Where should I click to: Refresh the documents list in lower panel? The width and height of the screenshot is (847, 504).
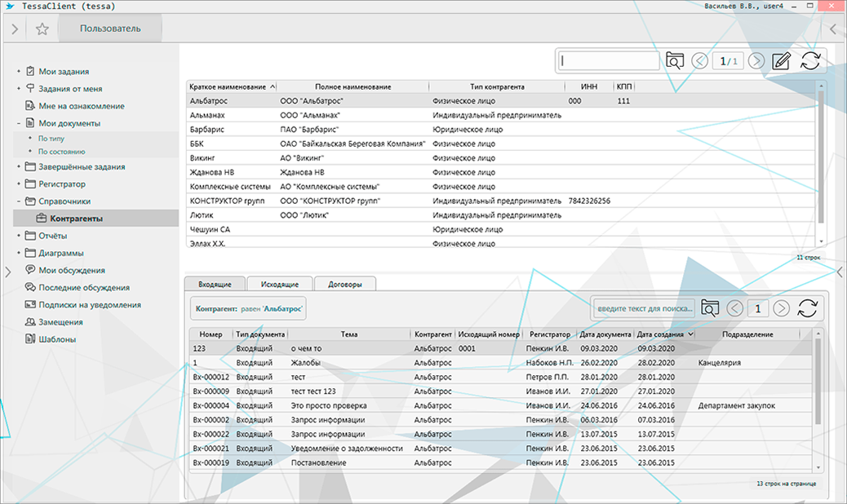point(807,308)
